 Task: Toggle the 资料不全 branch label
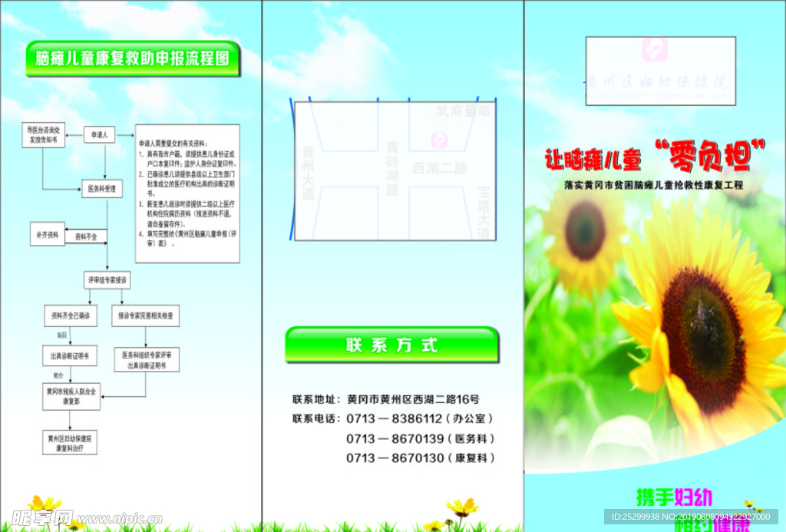(84, 236)
